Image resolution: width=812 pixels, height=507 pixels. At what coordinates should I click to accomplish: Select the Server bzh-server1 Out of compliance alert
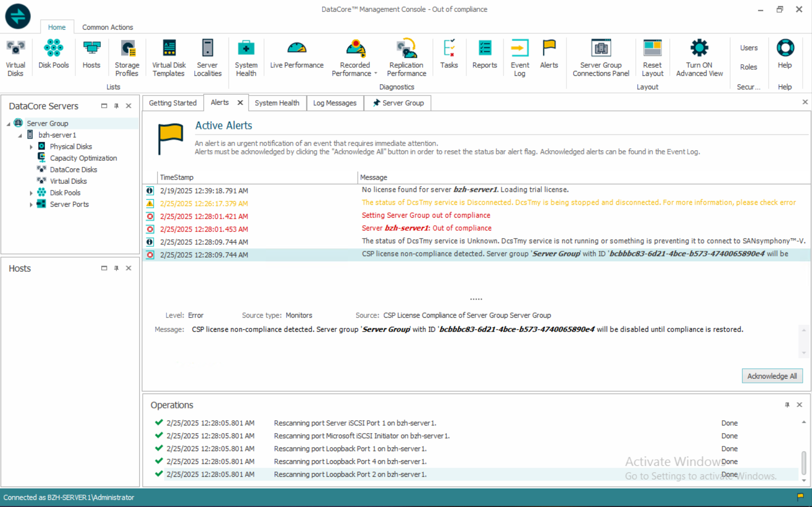[x=426, y=228]
